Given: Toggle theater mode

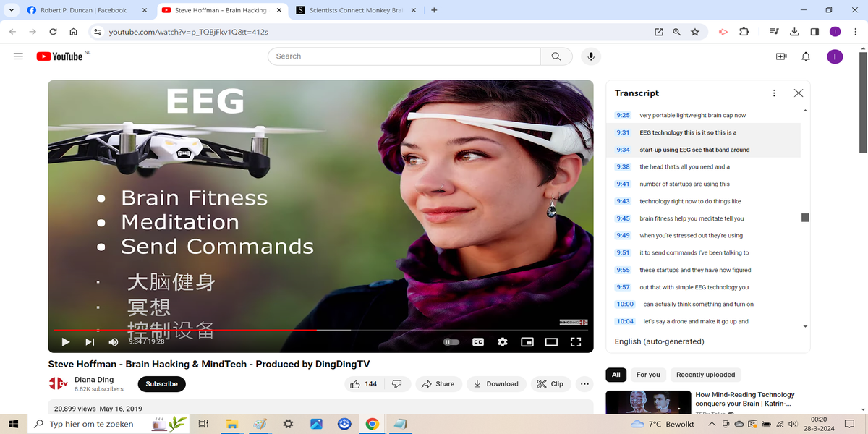Looking at the screenshot, I should tap(551, 341).
